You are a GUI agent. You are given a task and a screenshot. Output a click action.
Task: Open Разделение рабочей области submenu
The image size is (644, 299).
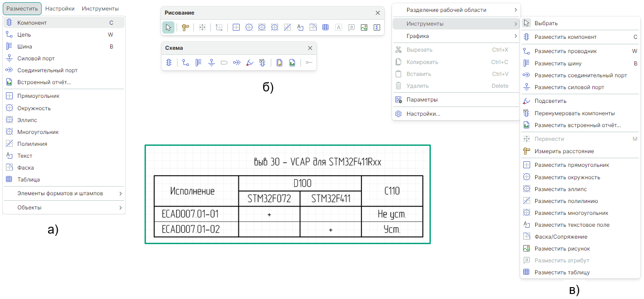tap(456, 10)
